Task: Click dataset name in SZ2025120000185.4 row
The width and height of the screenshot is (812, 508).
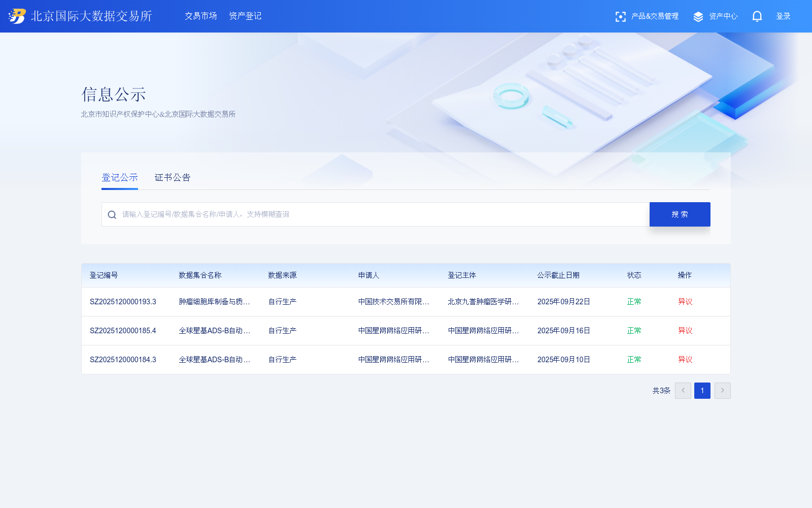Action: click(215, 331)
